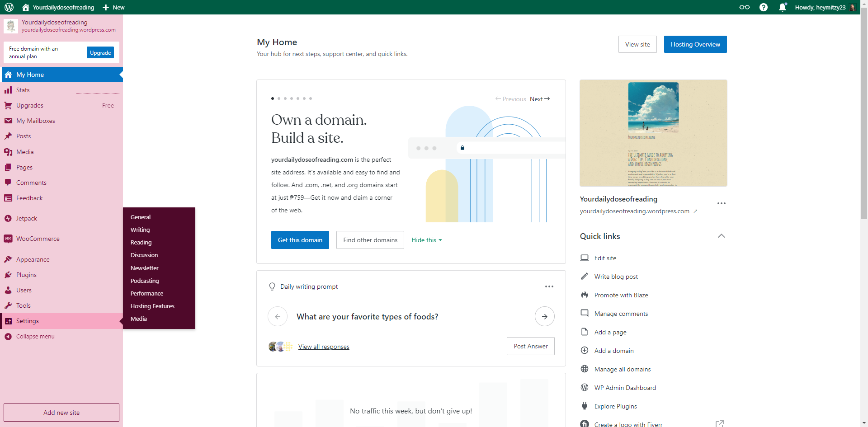This screenshot has height=427, width=868.
Task: Select Reading in Settings submenu
Action: pos(141,242)
